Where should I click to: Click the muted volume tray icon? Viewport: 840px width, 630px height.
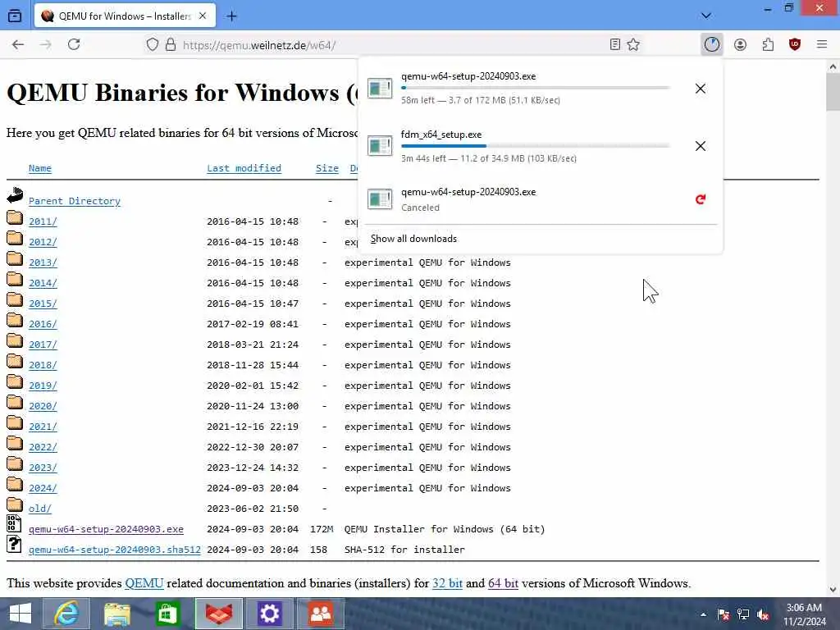[x=764, y=614]
